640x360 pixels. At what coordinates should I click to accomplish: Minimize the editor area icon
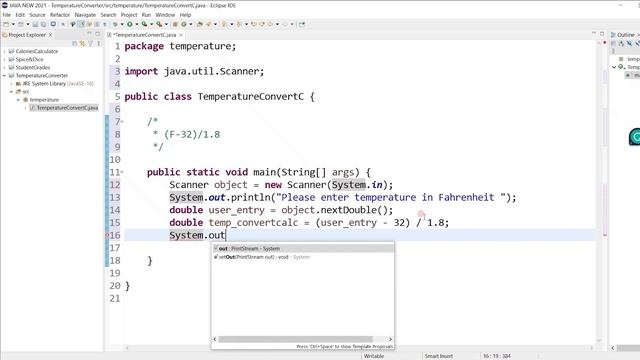[594, 34]
